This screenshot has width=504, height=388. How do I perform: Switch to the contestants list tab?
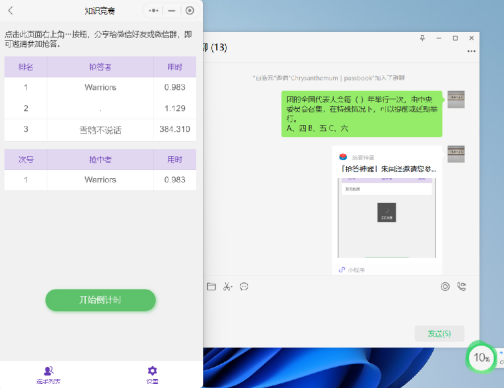click(49, 375)
